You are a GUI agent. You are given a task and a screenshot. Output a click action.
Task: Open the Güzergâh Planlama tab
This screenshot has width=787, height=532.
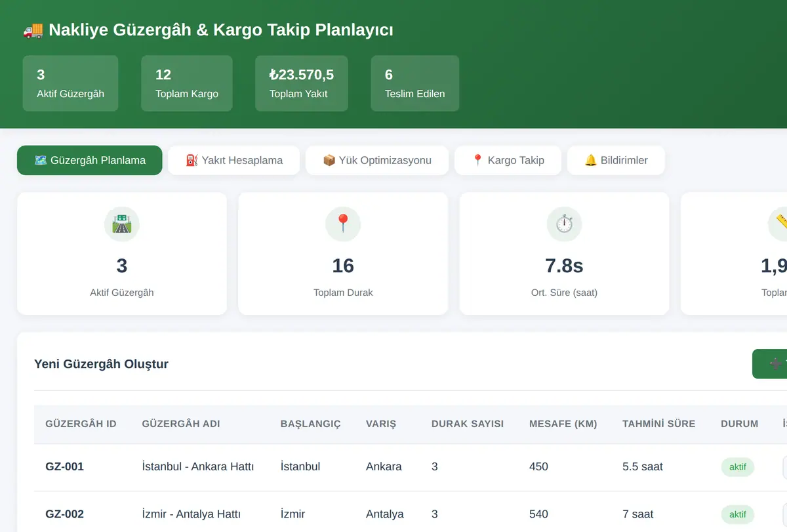pyautogui.click(x=89, y=160)
